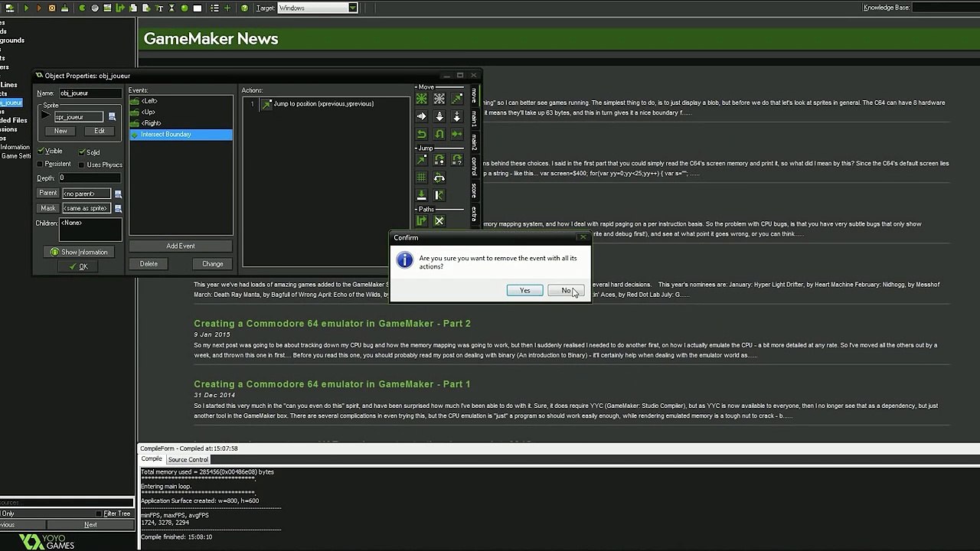This screenshot has height=551, width=980.
Task: Click the Move Fixed action icon
Action: (421, 99)
